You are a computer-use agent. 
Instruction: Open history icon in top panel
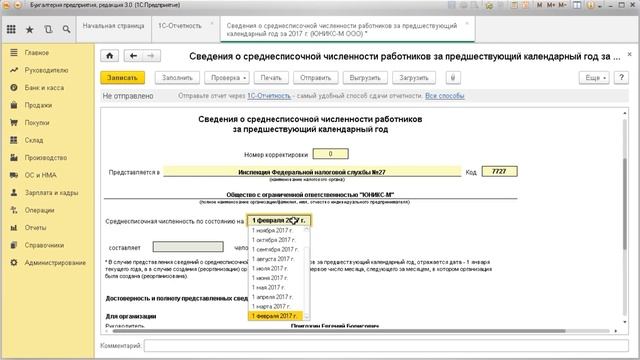(48, 29)
